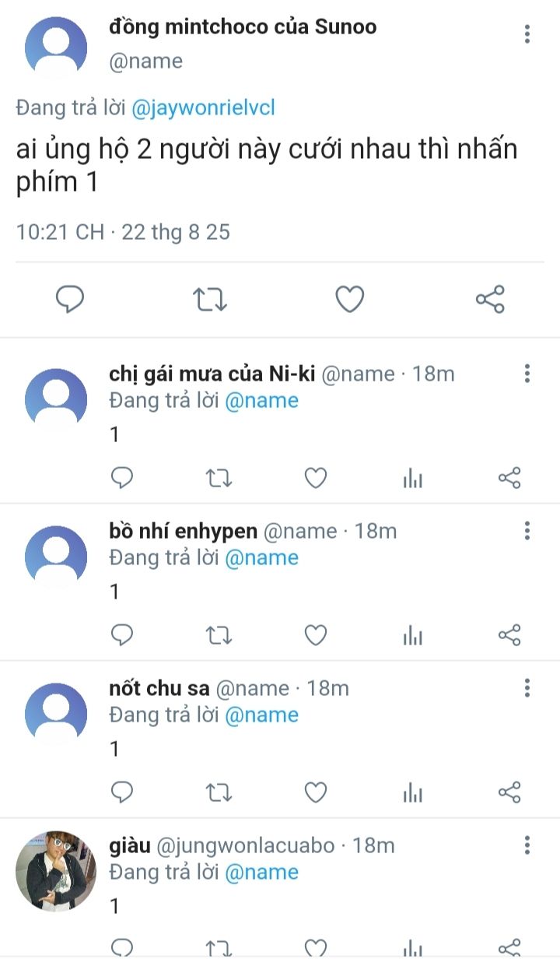Retweet the main tweet by mintchoco
This screenshot has height=959, width=560.
[x=209, y=299]
